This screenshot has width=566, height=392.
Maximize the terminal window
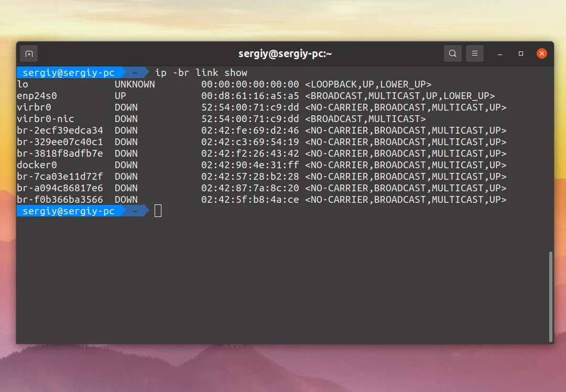521,53
